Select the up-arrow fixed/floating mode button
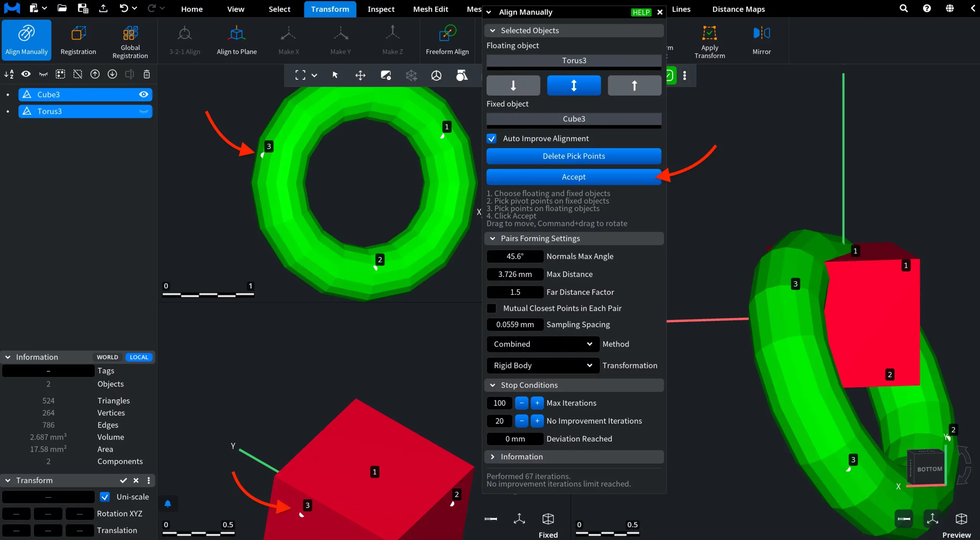980x540 pixels. pos(634,85)
